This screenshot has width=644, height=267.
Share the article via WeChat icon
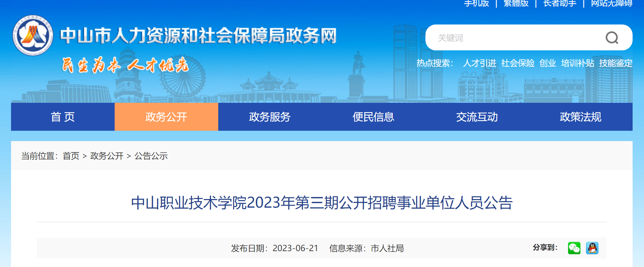pos(574,248)
